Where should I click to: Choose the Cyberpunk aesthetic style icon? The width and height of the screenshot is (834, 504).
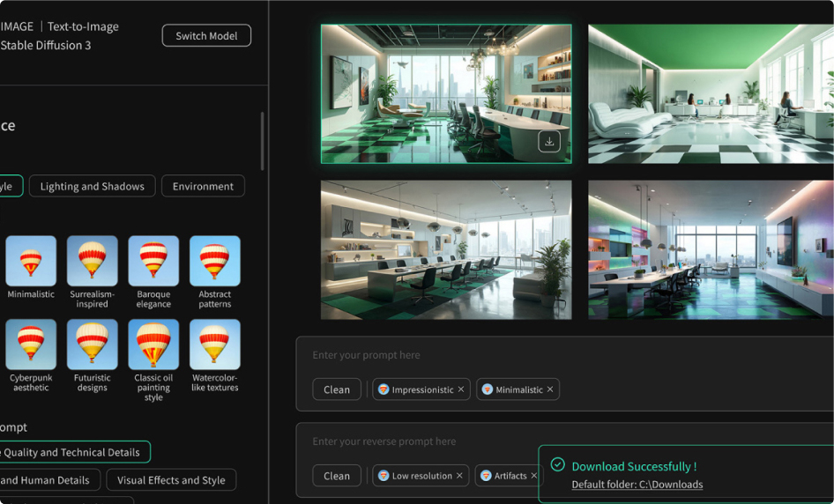[x=31, y=345]
